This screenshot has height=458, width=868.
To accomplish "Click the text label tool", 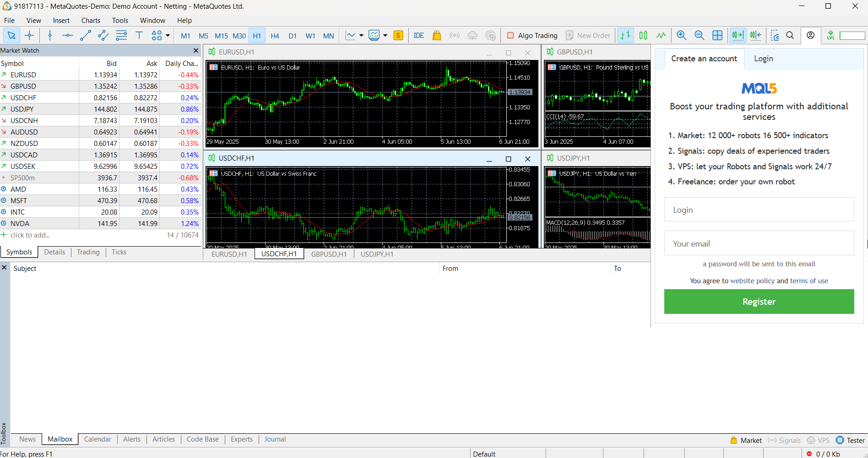I will pos(139,36).
